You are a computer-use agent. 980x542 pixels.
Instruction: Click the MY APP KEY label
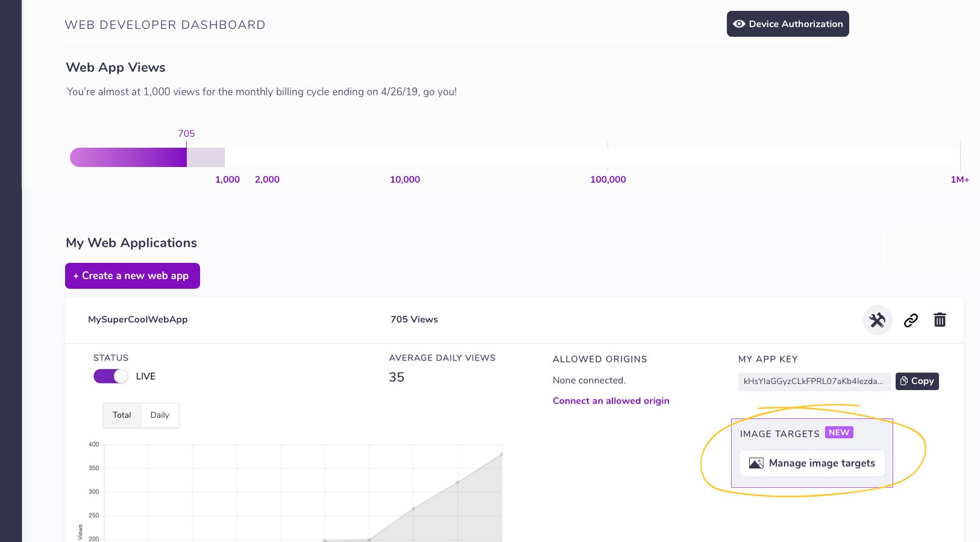pos(768,359)
